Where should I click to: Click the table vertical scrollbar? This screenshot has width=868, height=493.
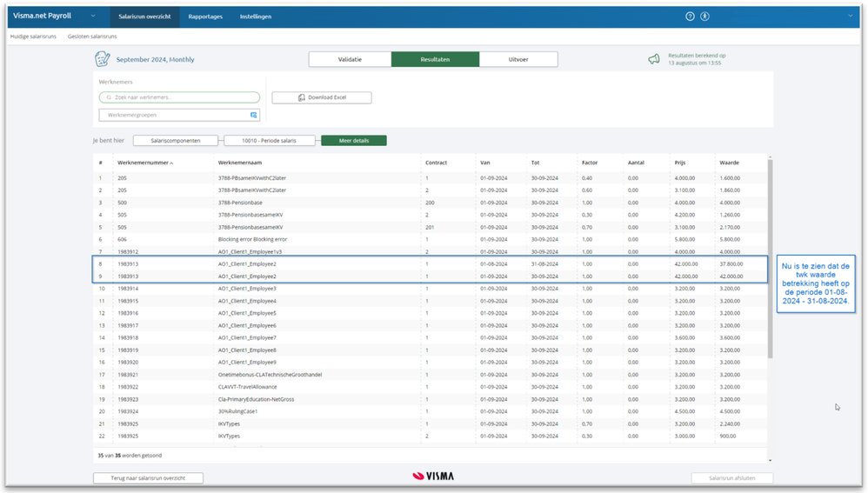tap(770, 259)
